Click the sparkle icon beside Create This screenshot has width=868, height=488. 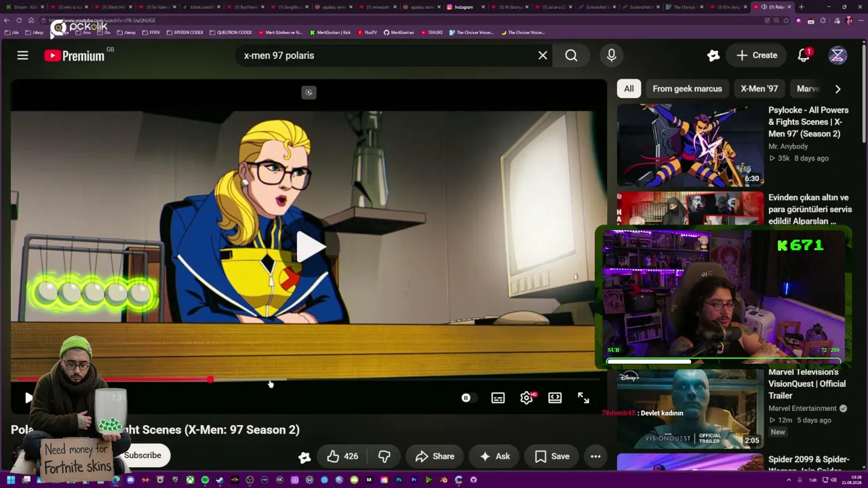713,56
